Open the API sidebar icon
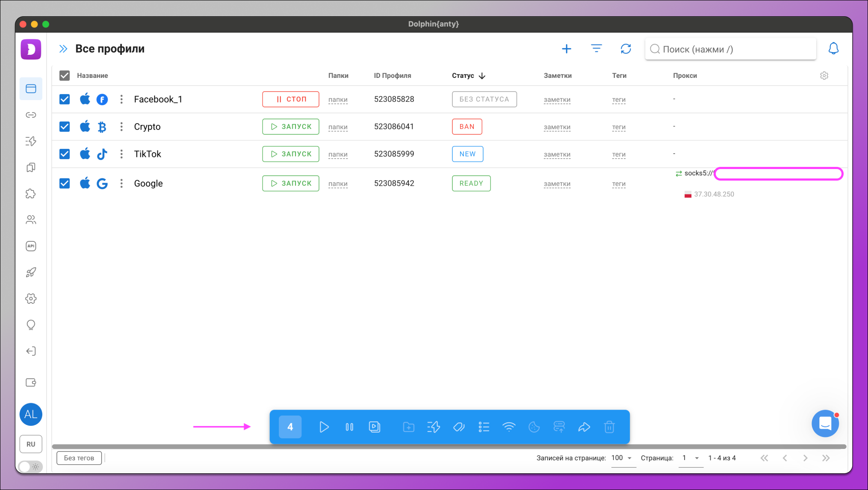Image resolution: width=868 pixels, height=490 pixels. coord(31,246)
